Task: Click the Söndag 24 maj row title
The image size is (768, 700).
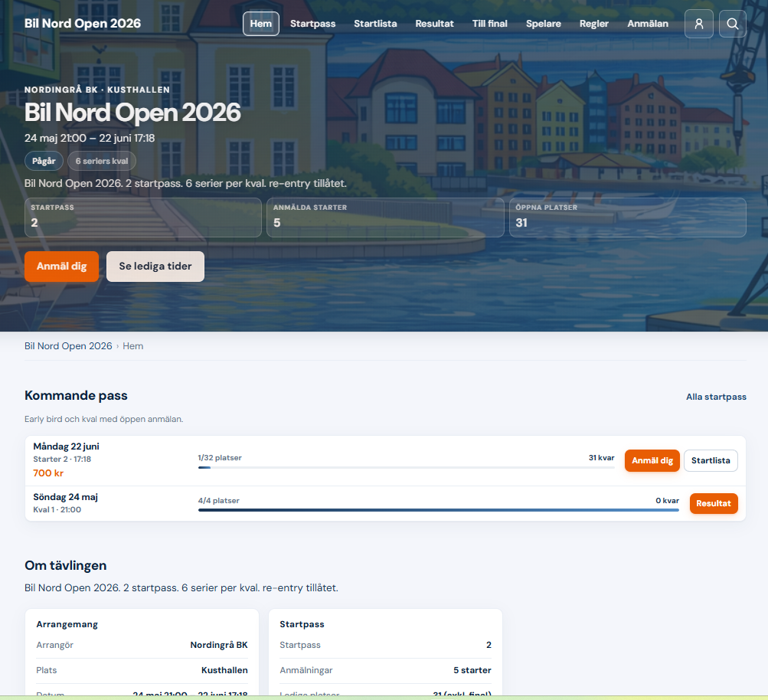Action: point(65,497)
